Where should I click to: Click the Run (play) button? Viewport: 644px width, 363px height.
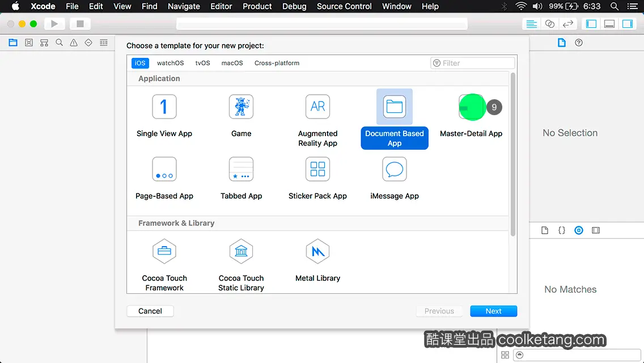click(x=54, y=24)
